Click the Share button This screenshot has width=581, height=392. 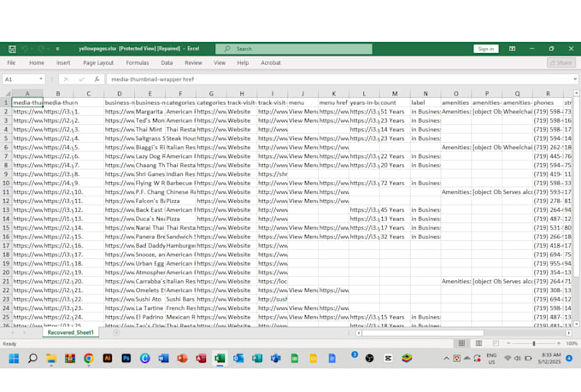(561, 63)
